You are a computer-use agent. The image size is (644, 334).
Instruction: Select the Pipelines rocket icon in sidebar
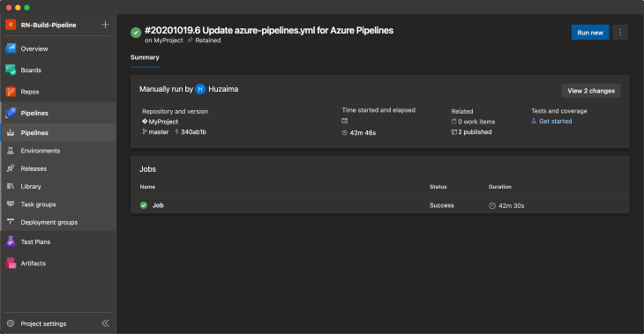pos(11,113)
